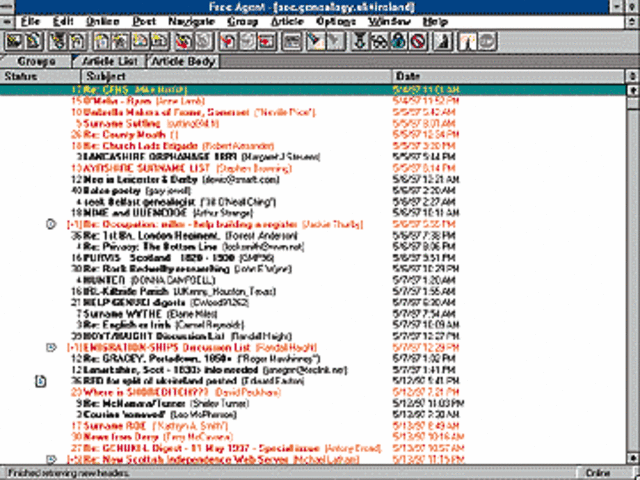The image size is (640, 480).
Task: Open the Article menu
Action: point(287,21)
